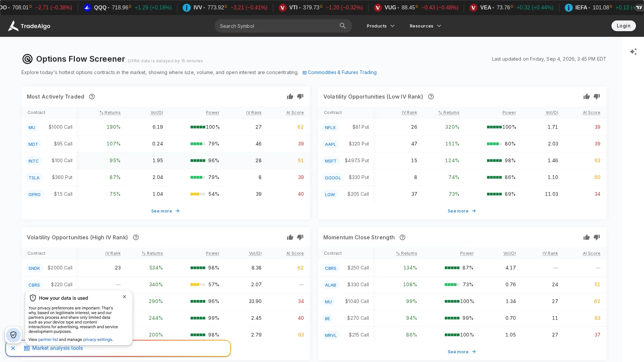Click the AI Score 62 for SNDK $2000 Call

tap(301, 268)
